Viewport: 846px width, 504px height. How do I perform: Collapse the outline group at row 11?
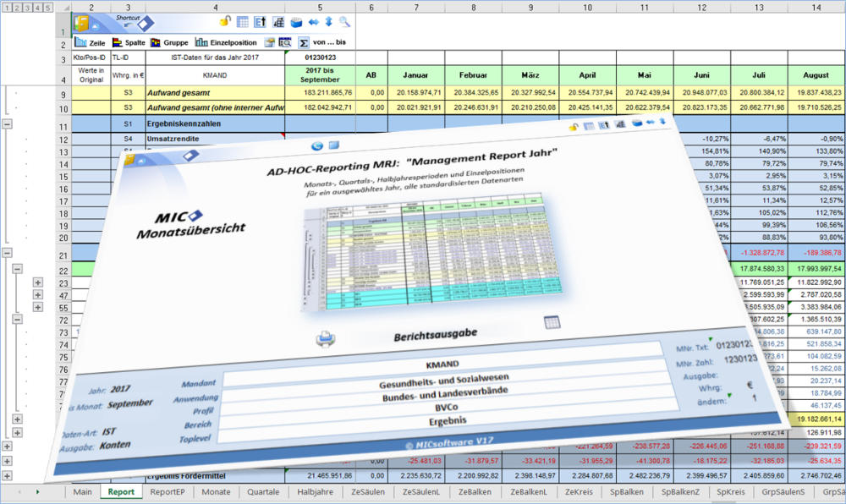tap(7, 124)
